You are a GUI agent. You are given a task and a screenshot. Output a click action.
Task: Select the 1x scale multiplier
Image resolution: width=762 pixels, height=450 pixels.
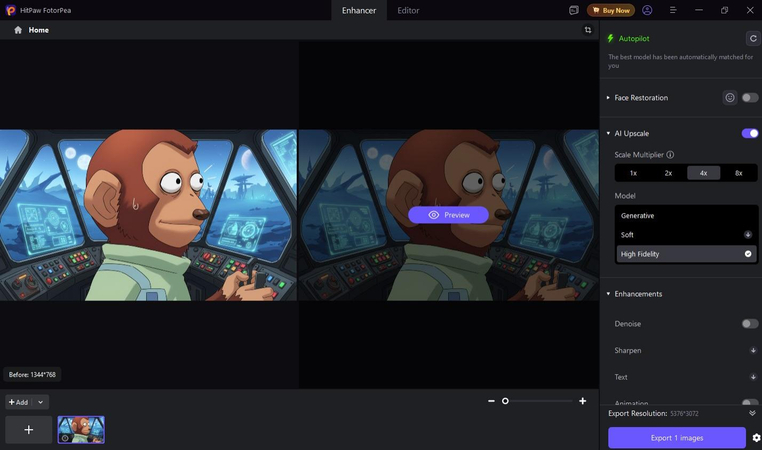[633, 173]
